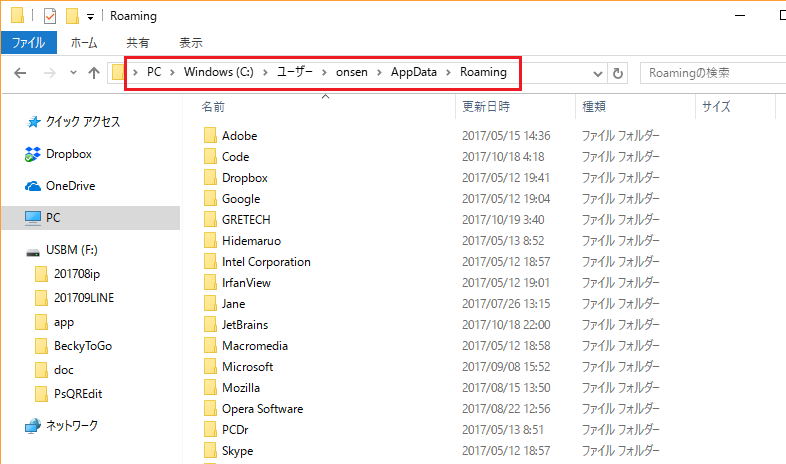This screenshot has width=786, height=464.
Task: Click the Properties quick access toolbar icon
Action: tap(50, 16)
